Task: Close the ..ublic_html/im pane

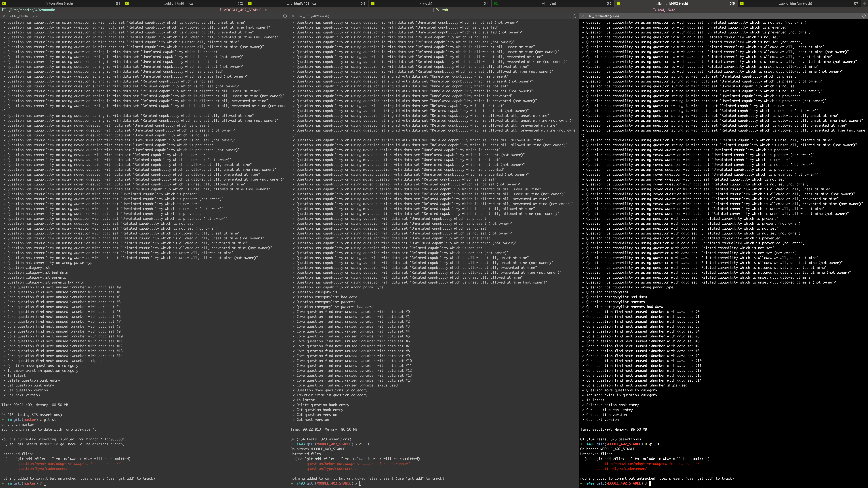Action: [x=4, y=16]
